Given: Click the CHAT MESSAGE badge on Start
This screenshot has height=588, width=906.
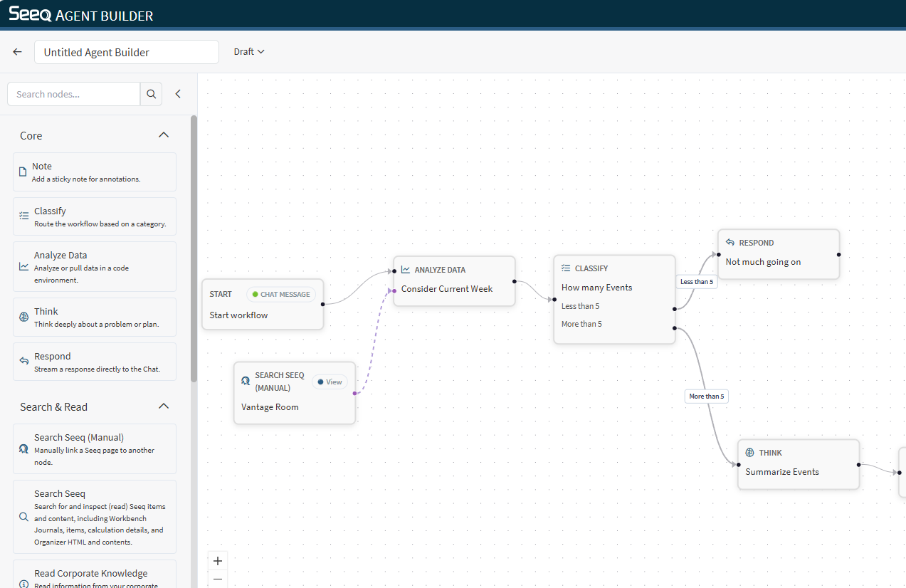Looking at the screenshot, I should point(280,295).
